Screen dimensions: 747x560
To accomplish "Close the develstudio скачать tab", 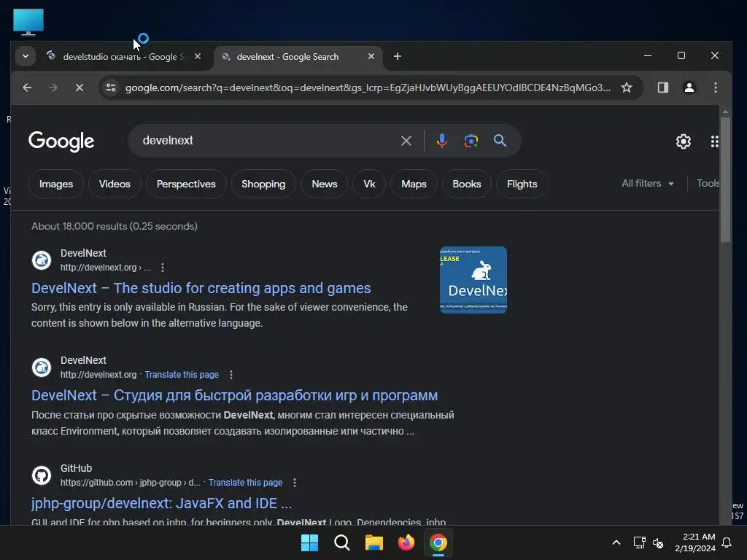I will coord(198,56).
